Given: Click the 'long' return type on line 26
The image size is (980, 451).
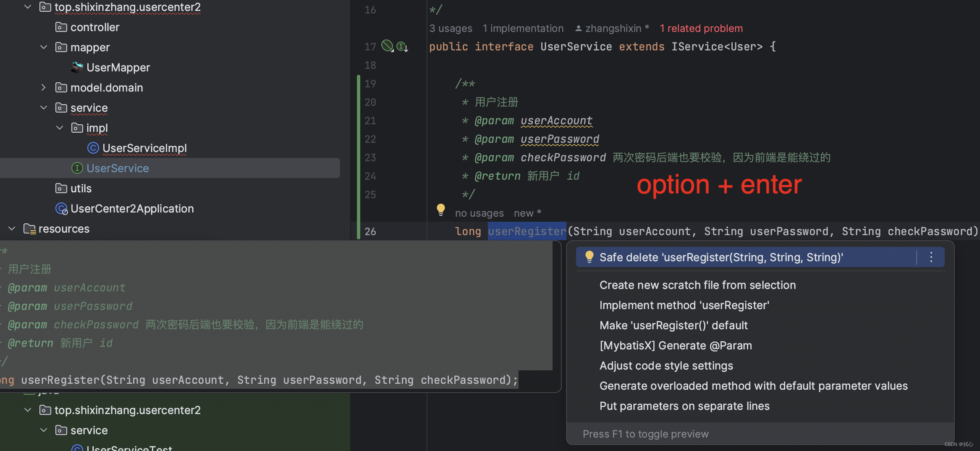Looking at the screenshot, I should tap(468, 231).
